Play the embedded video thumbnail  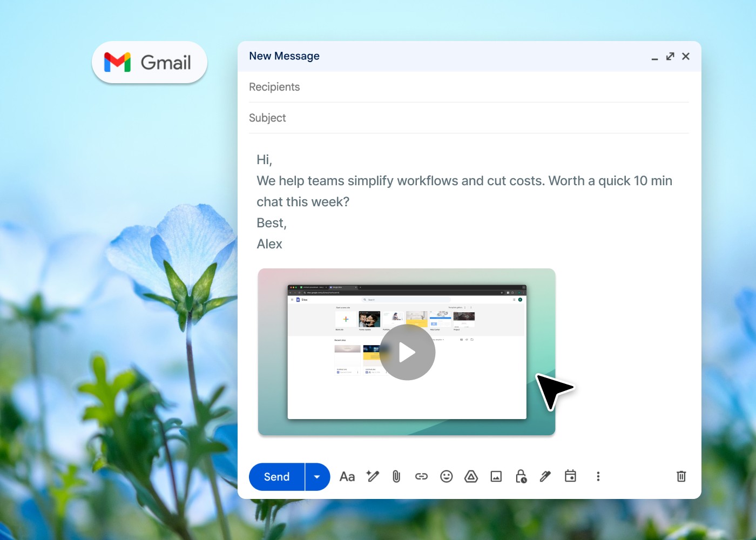pos(407,352)
